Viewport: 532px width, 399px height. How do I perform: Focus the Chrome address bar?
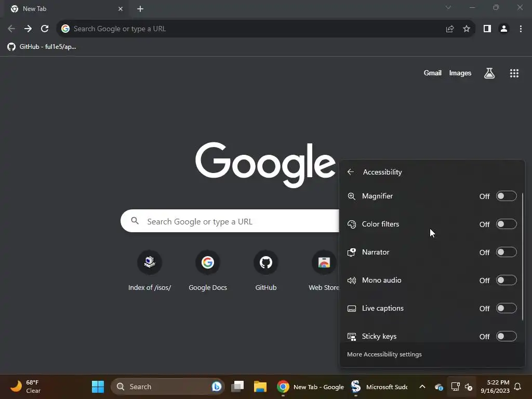[x=251, y=29]
